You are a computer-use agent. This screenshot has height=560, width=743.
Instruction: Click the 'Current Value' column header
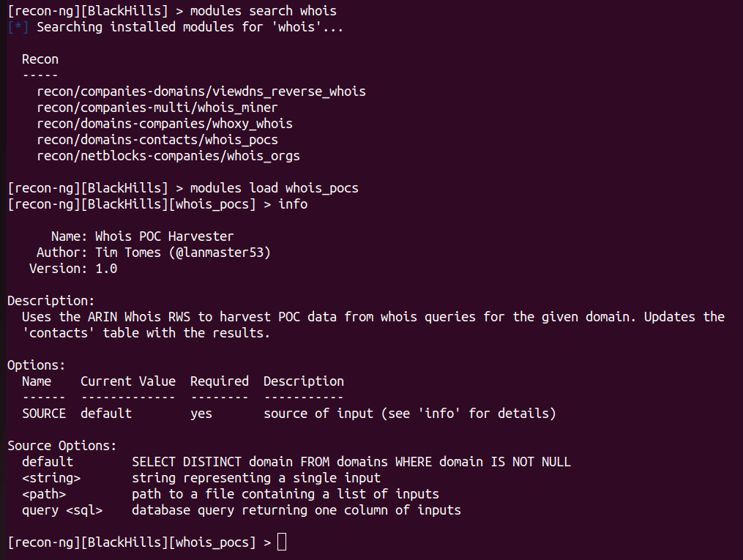click(128, 381)
